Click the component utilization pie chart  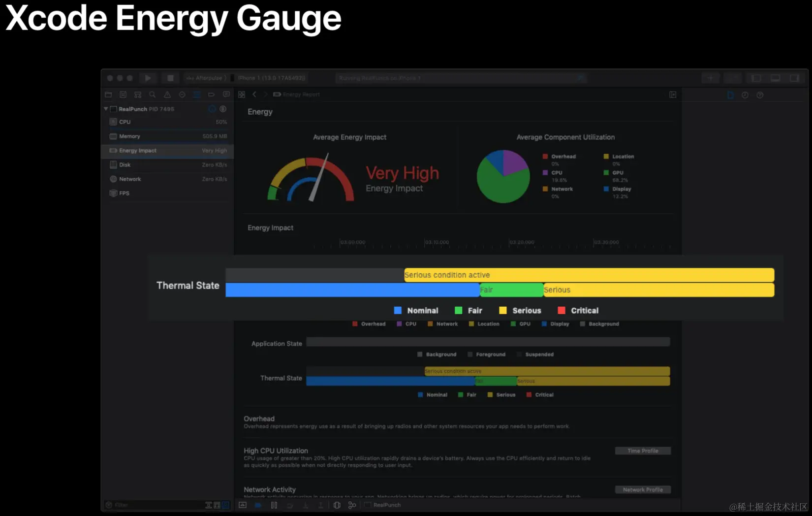[503, 176]
